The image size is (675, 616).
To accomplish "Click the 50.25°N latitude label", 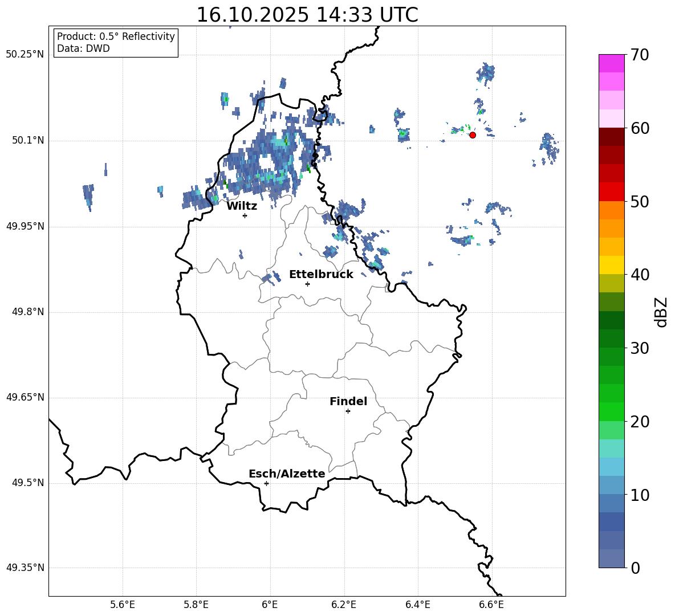I will (25, 55).
